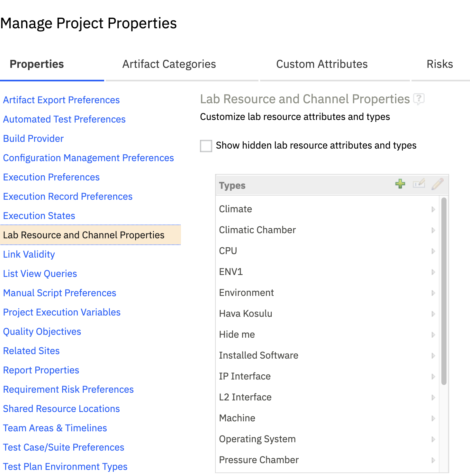Open Test Plan Environment Types
The height and width of the screenshot is (476, 470).
tap(65, 466)
